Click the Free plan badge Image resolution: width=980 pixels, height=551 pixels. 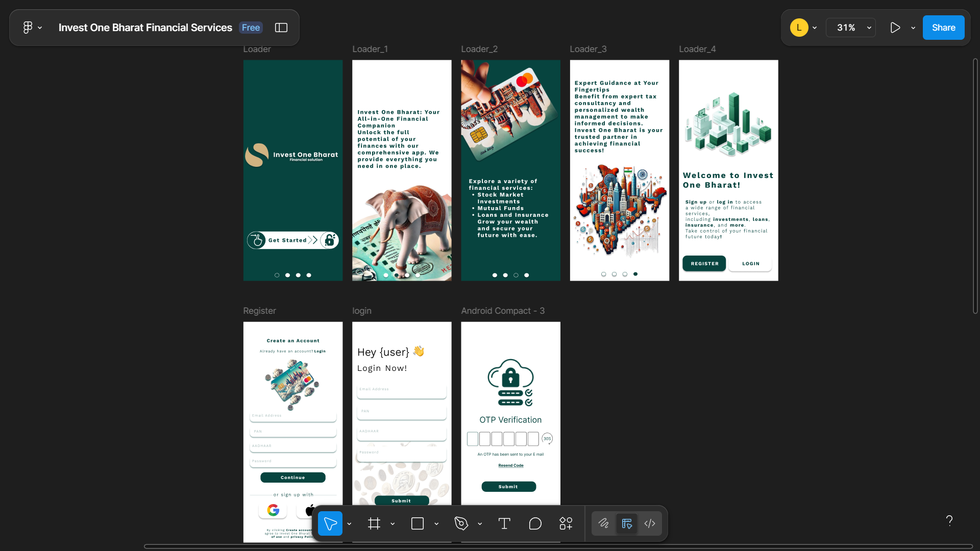click(x=251, y=28)
